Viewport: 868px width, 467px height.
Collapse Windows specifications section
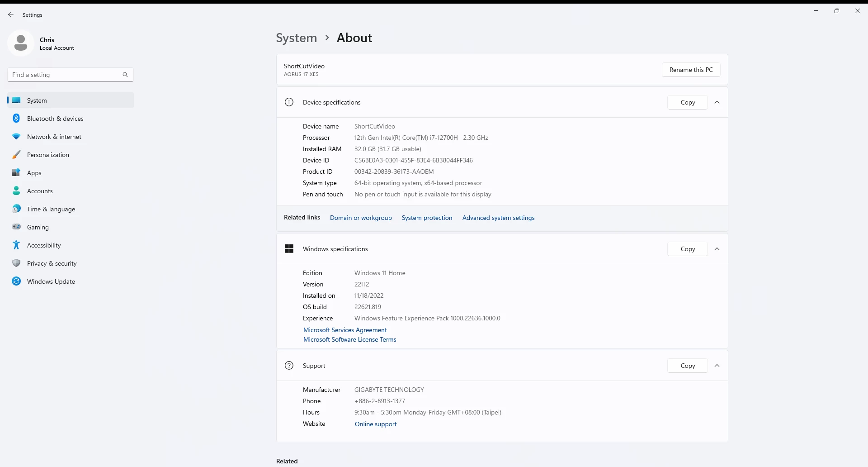click(717, 249)
